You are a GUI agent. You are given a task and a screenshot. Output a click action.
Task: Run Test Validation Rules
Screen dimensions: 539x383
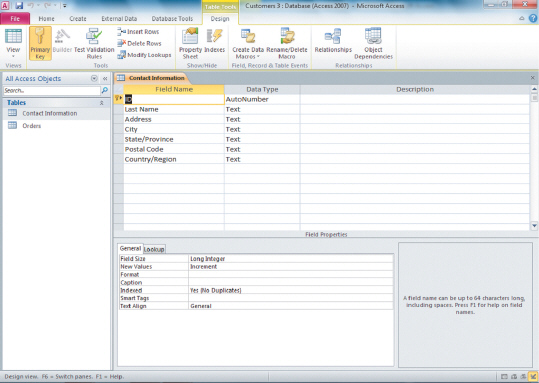pos(94,43)
